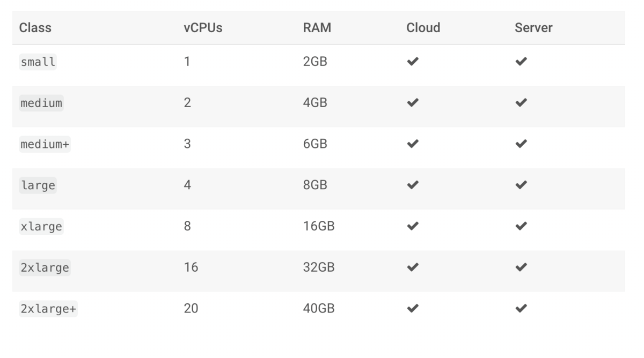
Task: Click the Class column header
Action: point(35,28)
